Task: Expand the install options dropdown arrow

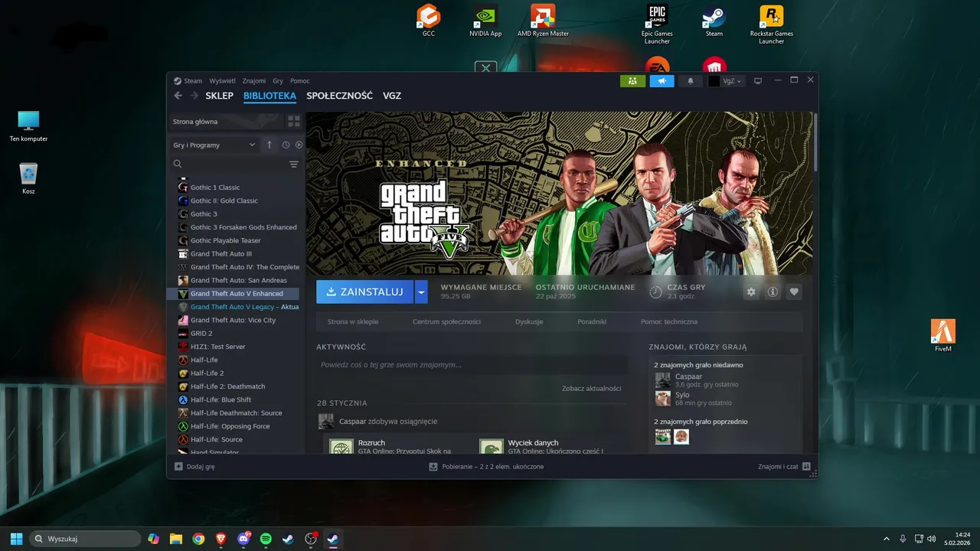Action: [x=421, y=292]
